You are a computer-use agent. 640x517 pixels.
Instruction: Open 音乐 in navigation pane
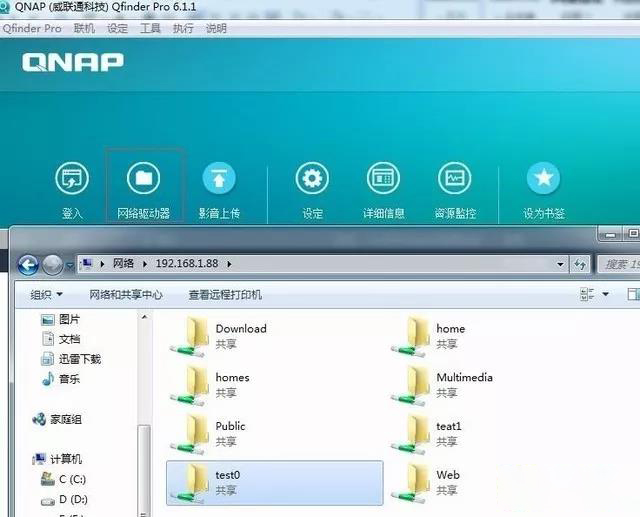tap(60, 379)
